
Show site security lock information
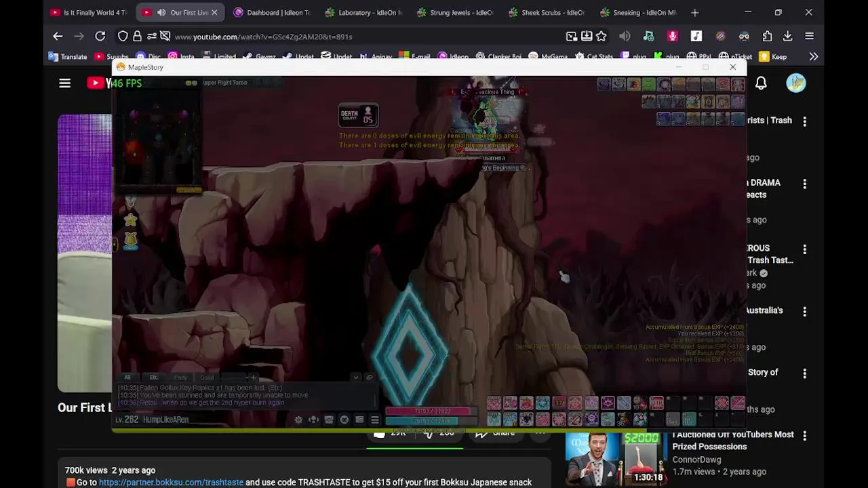138,37
